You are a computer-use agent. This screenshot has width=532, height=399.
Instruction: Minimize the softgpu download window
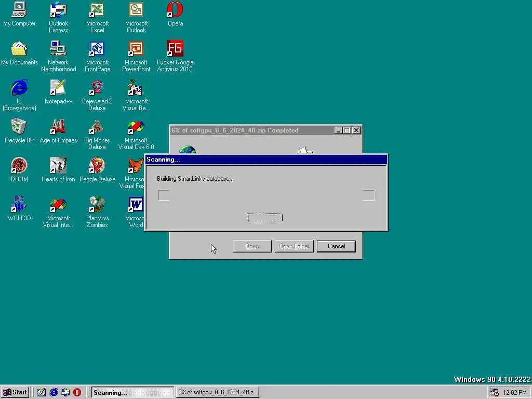coord(338,130)
